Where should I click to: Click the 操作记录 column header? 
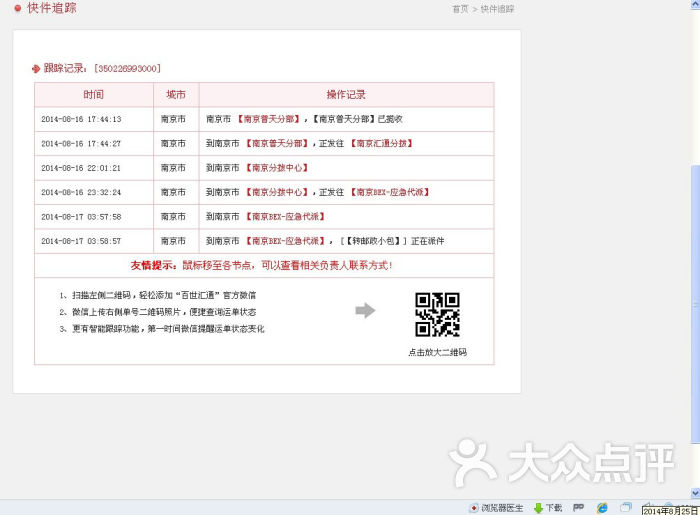(x=346, y=95)
